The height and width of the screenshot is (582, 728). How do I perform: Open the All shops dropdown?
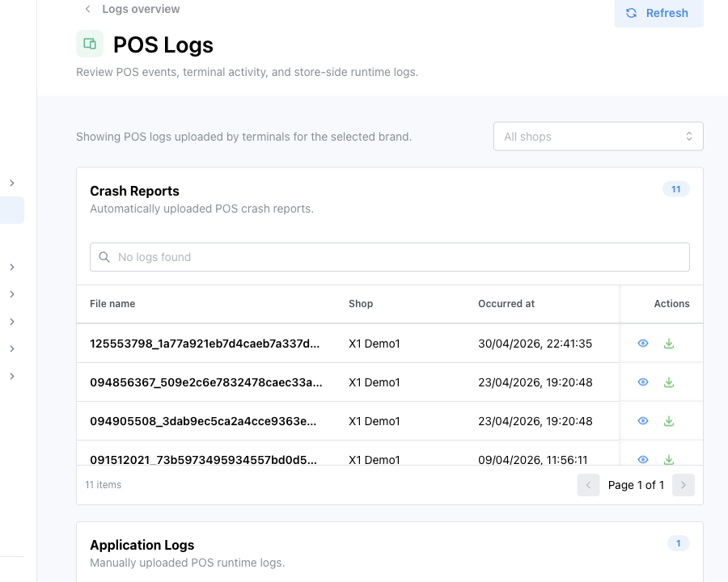pos(598,137)
